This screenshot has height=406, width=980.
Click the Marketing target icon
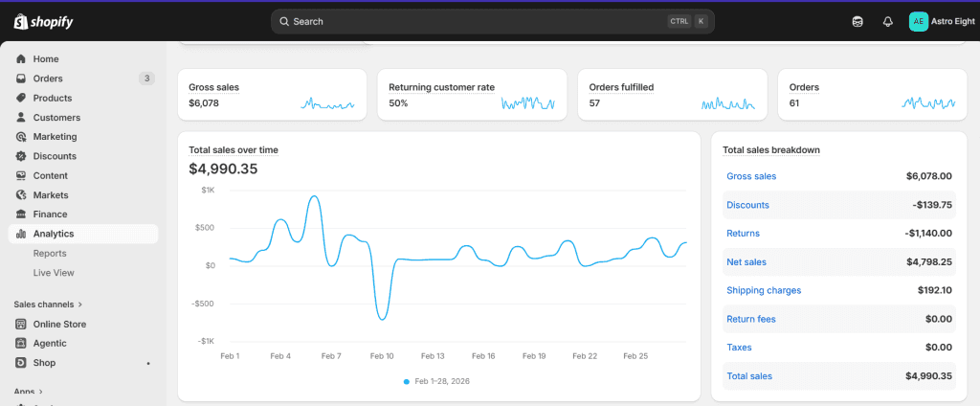(x=21, y=136)
